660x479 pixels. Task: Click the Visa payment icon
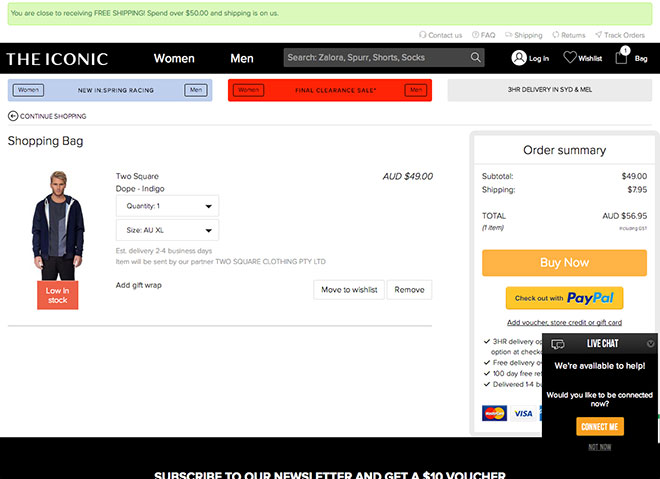tap(523, 413)
